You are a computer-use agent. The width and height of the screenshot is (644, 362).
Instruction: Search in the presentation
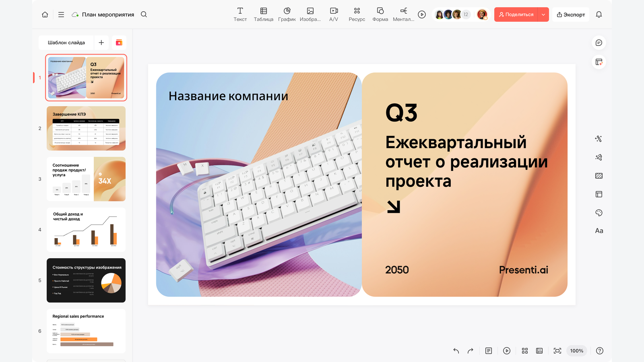point(144,14)
